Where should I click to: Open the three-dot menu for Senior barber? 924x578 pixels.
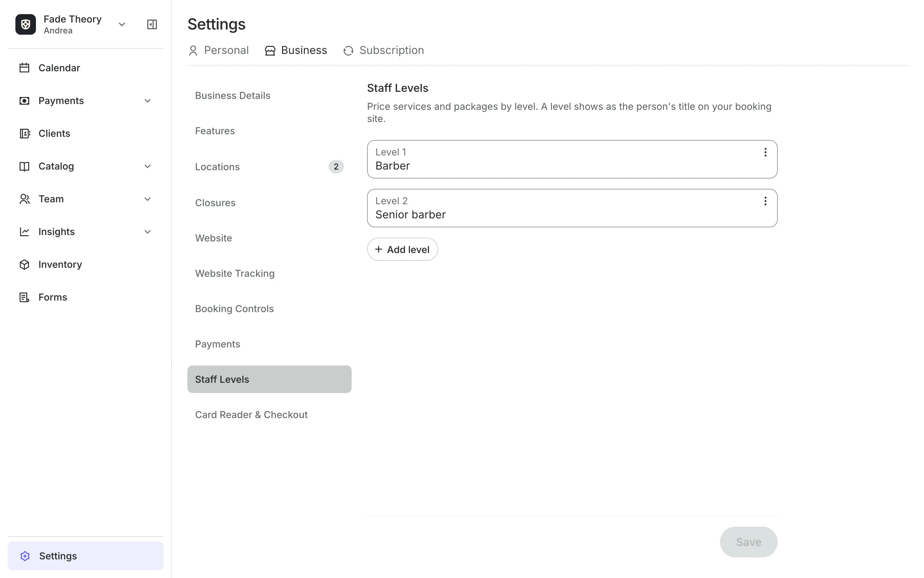coord(765,201)
